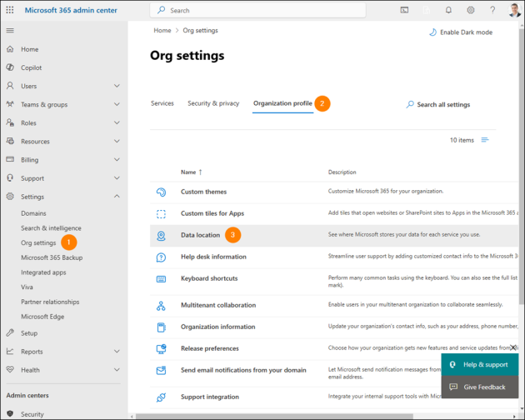
Task: Click the Multitenant collaboration icon
Action: tap(161, 306)
